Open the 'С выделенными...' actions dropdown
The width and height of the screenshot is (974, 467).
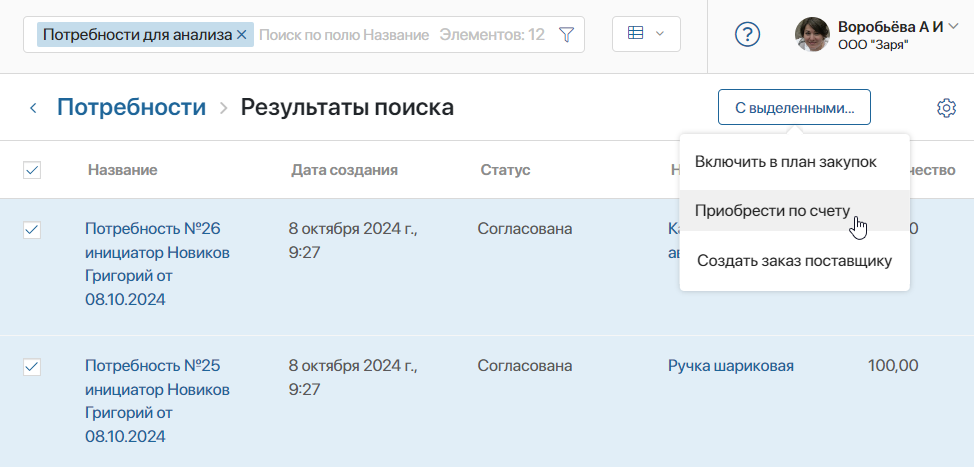pos(794,107)
